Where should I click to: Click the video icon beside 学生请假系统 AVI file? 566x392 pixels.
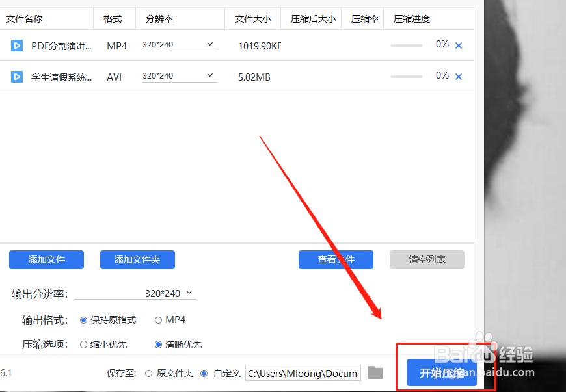[16, 77]
